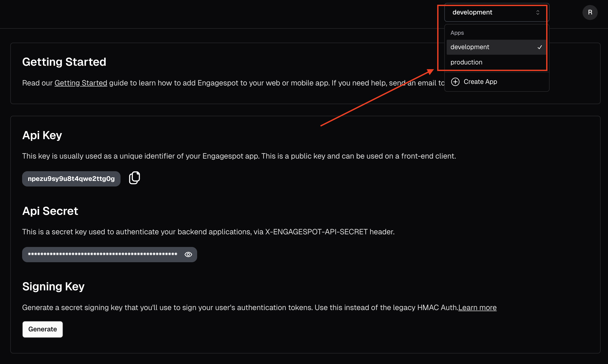Select the development app in the list
The height and width of the screenshot is (364, 608).
click(x=496, y=47)
